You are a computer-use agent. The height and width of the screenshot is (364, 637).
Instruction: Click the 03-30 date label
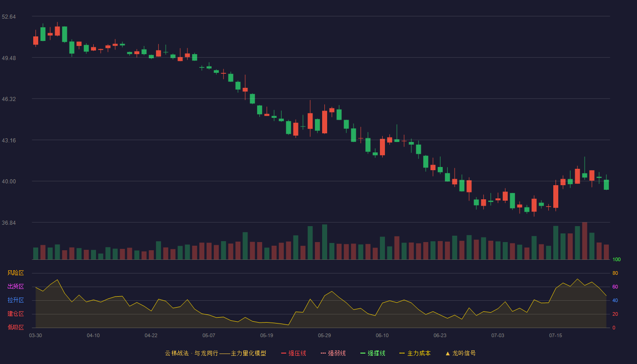click(35, 335)
